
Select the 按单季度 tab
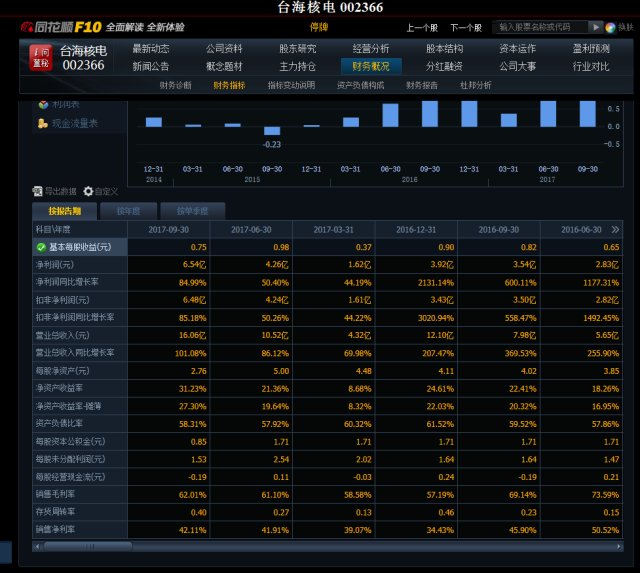pyautogui.click(x=192, y=211)
